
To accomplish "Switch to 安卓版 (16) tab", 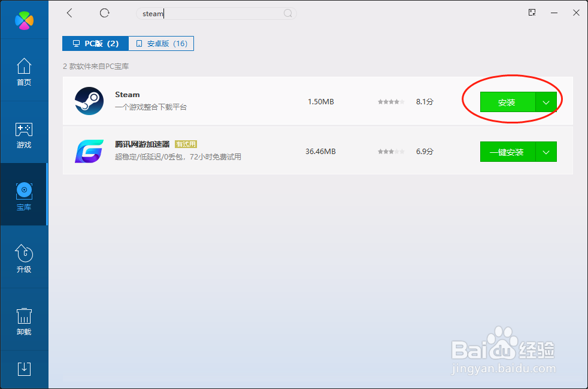I will pyautogui.click(x=161, y=44).
